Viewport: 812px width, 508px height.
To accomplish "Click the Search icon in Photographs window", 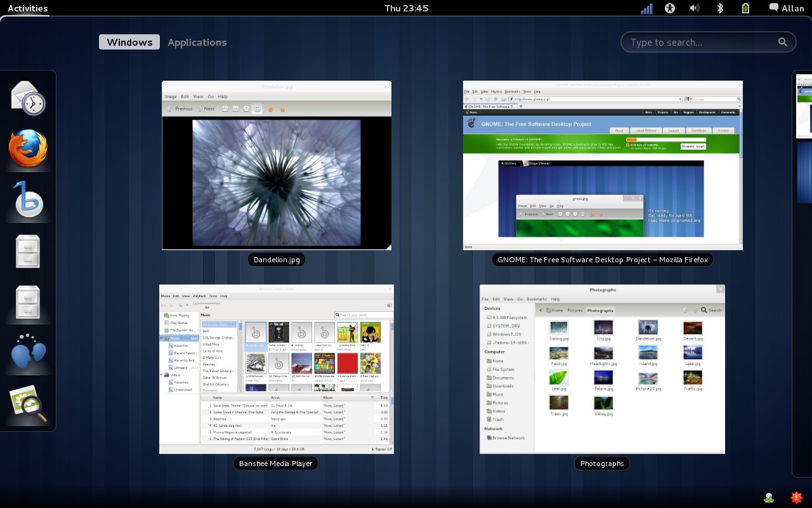I will [704, 310].
